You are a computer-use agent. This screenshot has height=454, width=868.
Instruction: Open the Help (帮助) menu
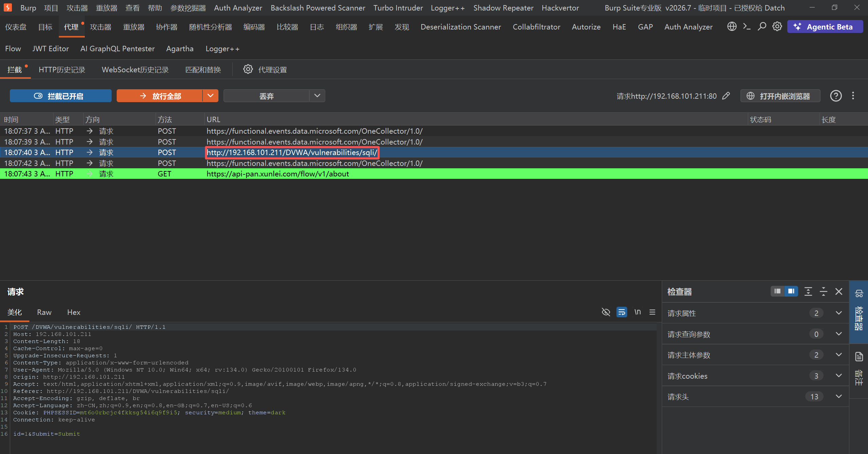[x=155, y=8]
